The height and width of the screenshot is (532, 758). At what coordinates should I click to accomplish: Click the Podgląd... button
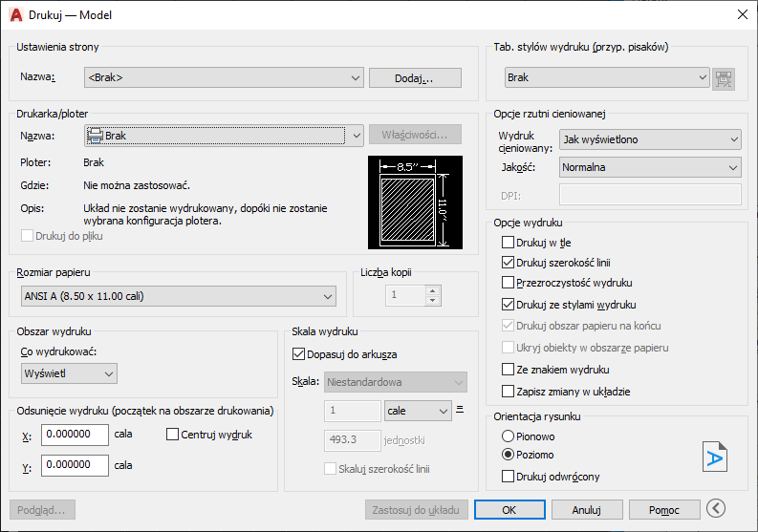42,510
